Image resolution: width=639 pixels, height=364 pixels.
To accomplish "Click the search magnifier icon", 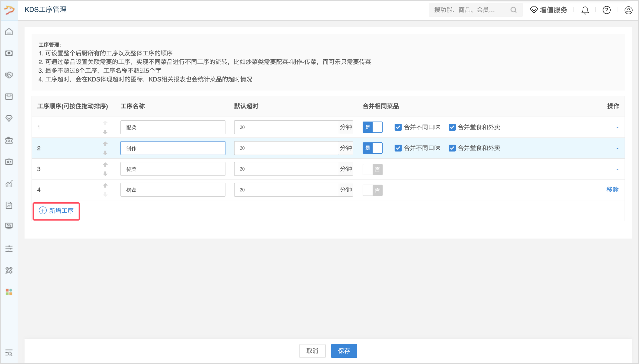I will (x=513, y=10).
